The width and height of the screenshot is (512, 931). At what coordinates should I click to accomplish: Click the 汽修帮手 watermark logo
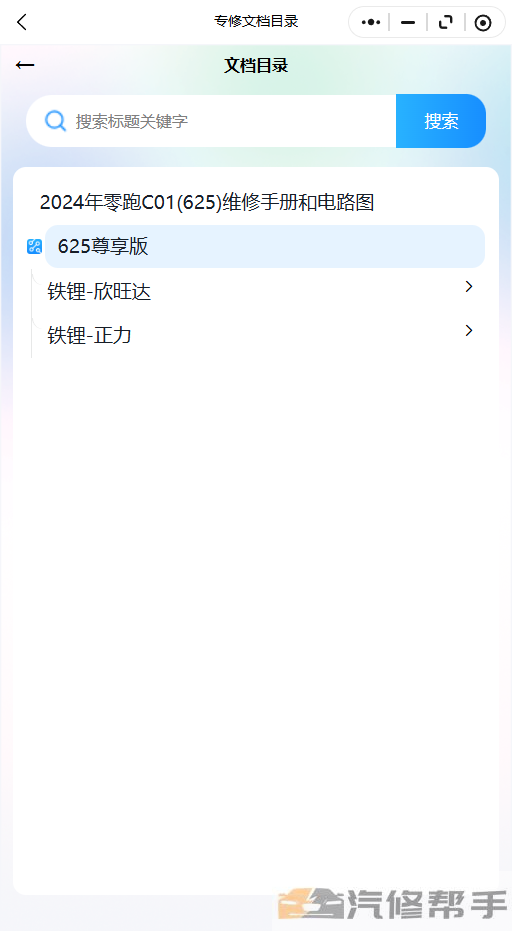[393, 904]
